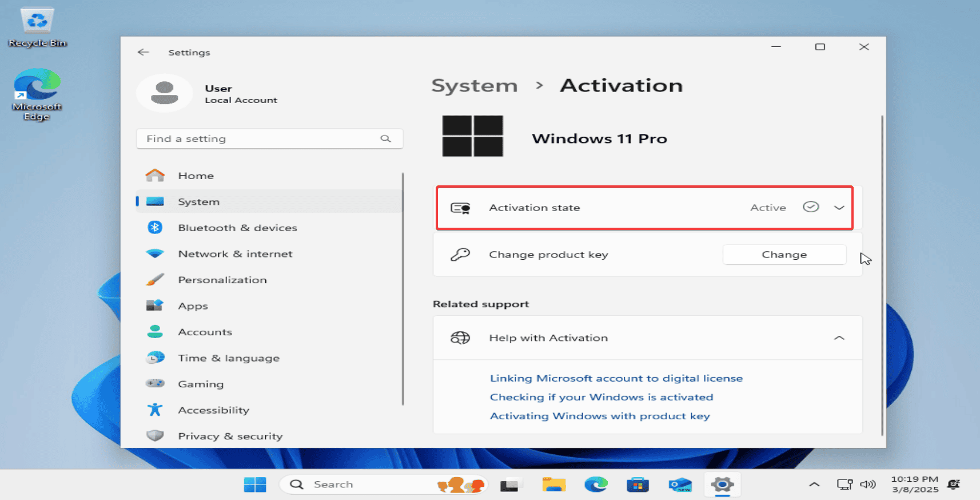Select Home in the sidebar
This screenshot has width=980, height=500.
point(196,176)
